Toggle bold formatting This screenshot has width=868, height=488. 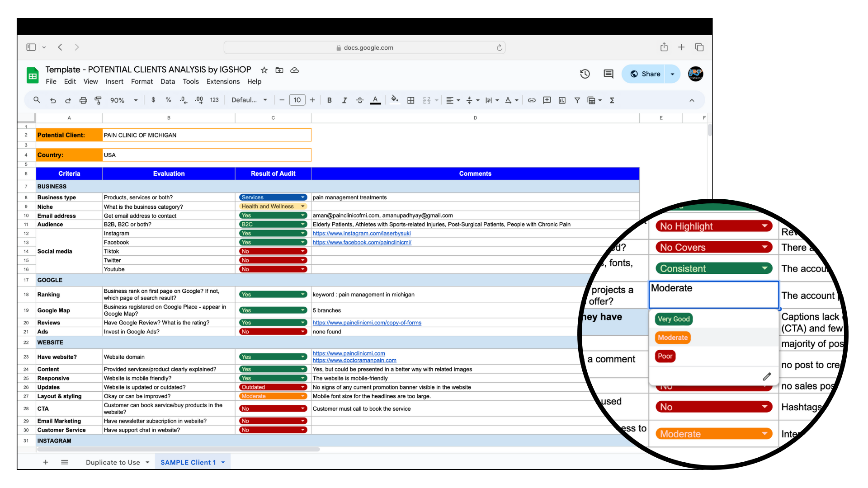[x=330, y=100]
